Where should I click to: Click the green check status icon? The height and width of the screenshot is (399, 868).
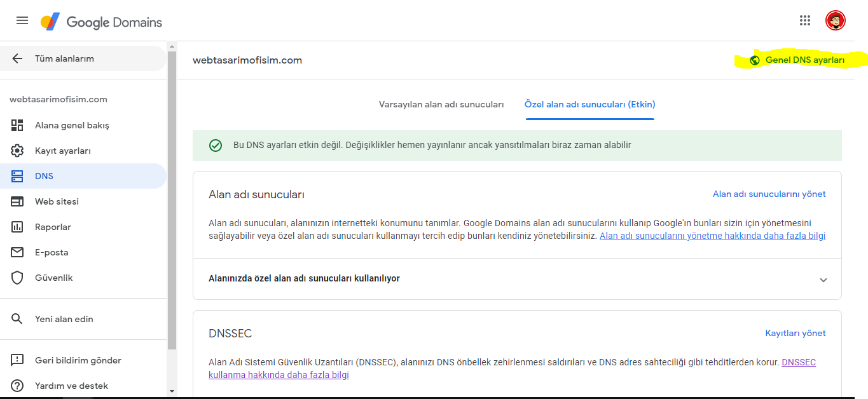(x=216, y=145)
